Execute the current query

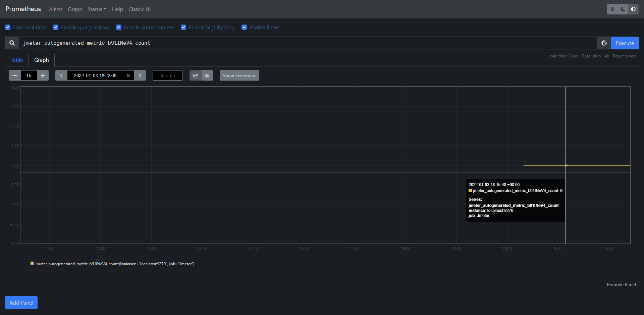(x=624, y=43)
